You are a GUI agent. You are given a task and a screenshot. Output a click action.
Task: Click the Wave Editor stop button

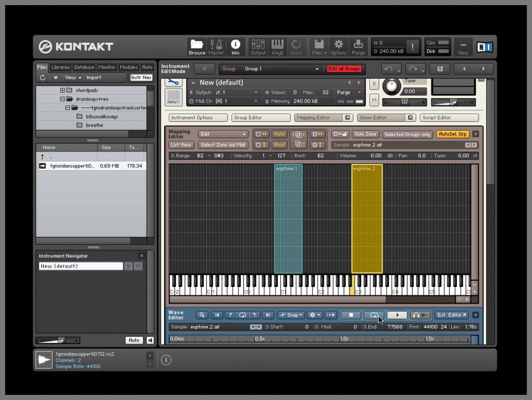(351, 315)
